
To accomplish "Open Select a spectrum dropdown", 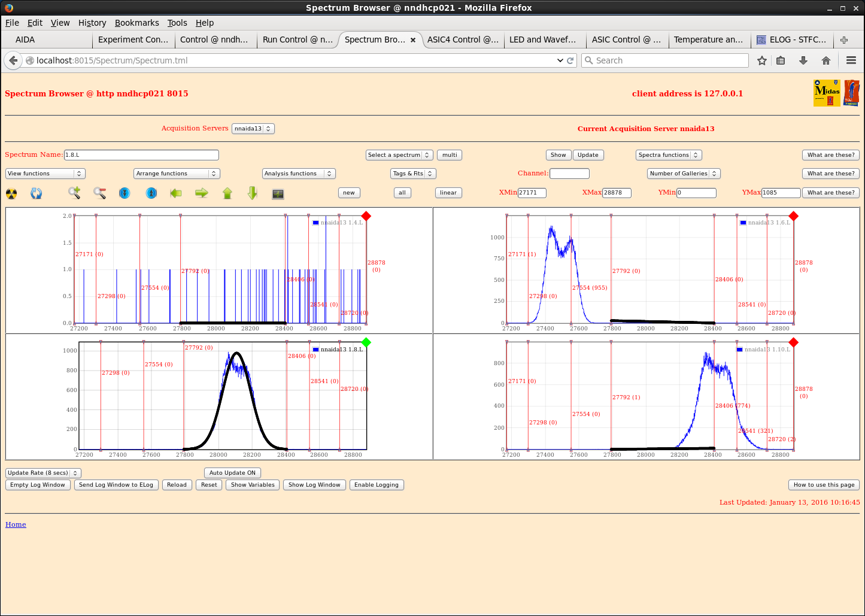I will click(399, 155).
